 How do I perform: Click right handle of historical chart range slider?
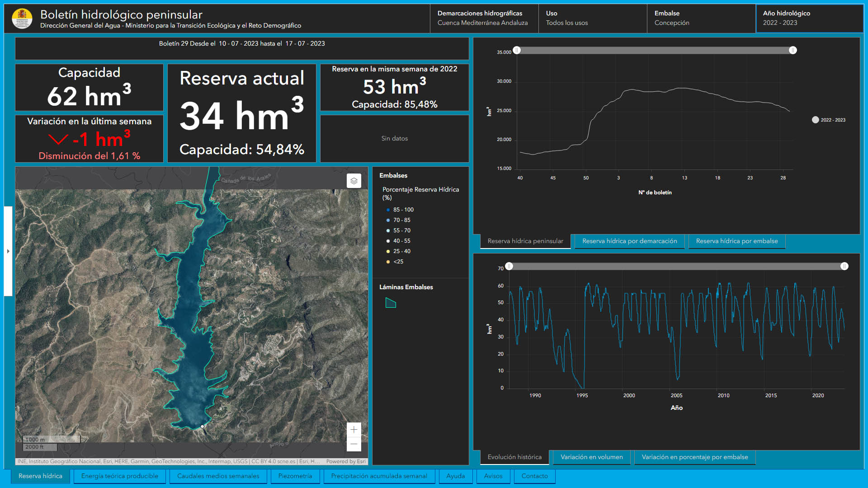pyautogui.click(x=844, y=266)
